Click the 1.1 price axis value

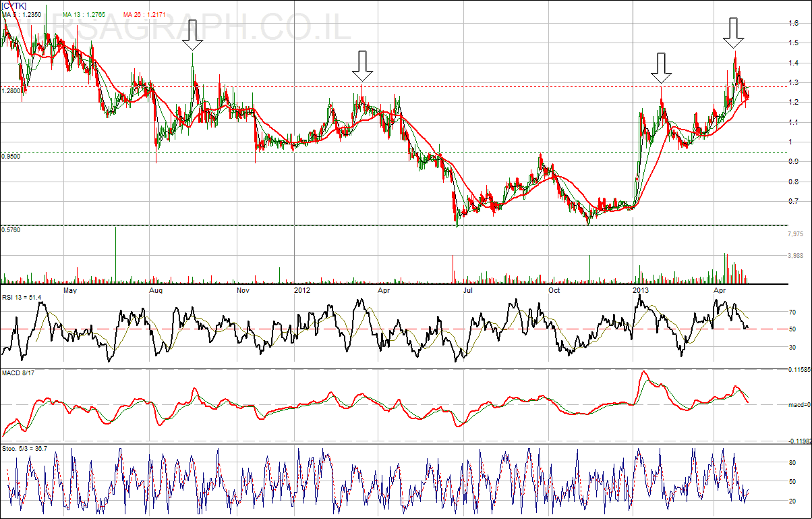click(794, 122)
